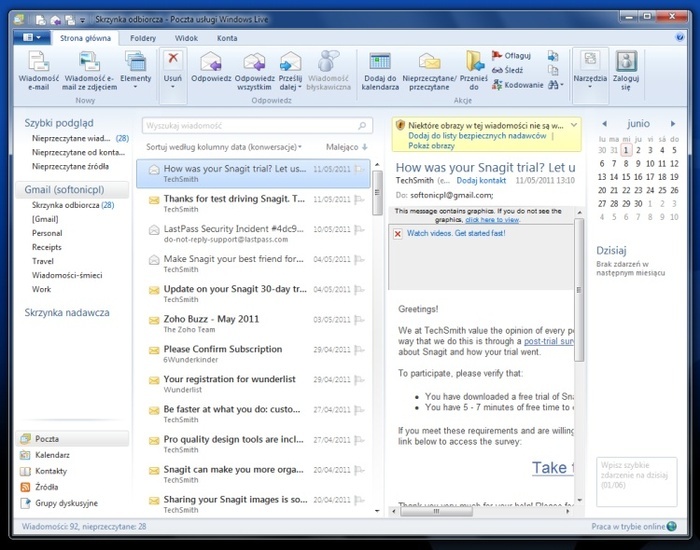Image resolution: width=700 pixels, height=550 pixels.
Task: Open the Elementy dropdown button
Action: point(136,71)
